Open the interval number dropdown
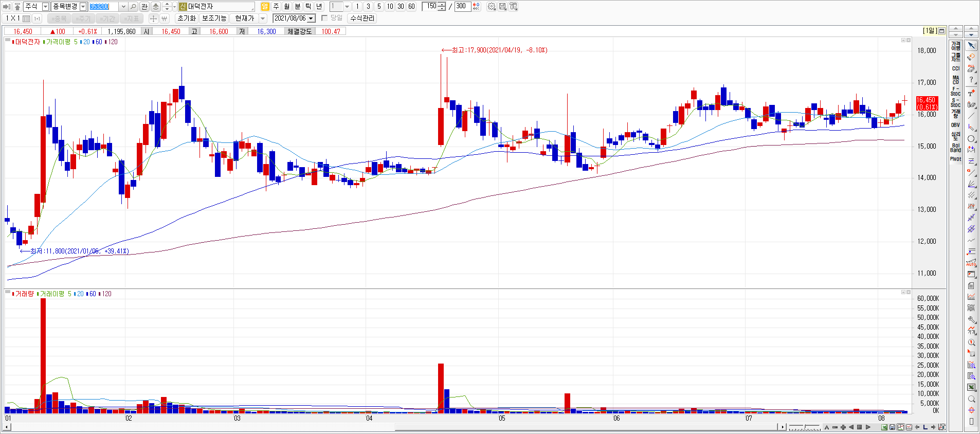Viewport: 980px width, 434px height. (x=347, y=6)
